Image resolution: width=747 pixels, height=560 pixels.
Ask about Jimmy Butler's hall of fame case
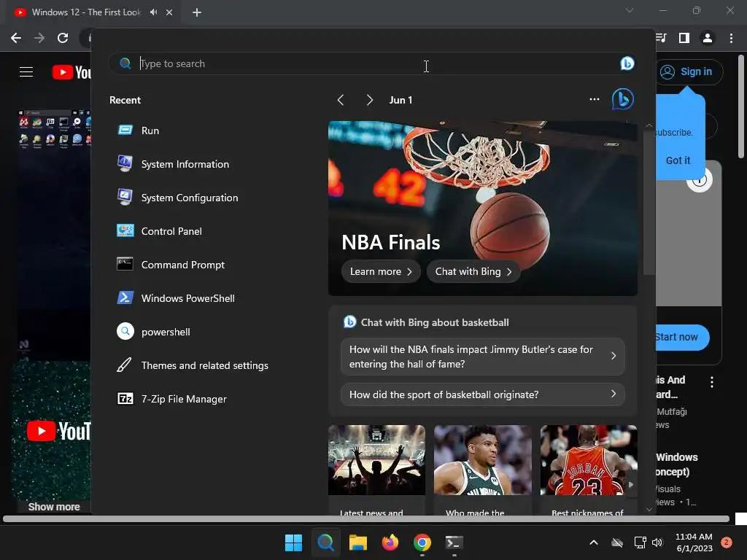tap(483, 357)
